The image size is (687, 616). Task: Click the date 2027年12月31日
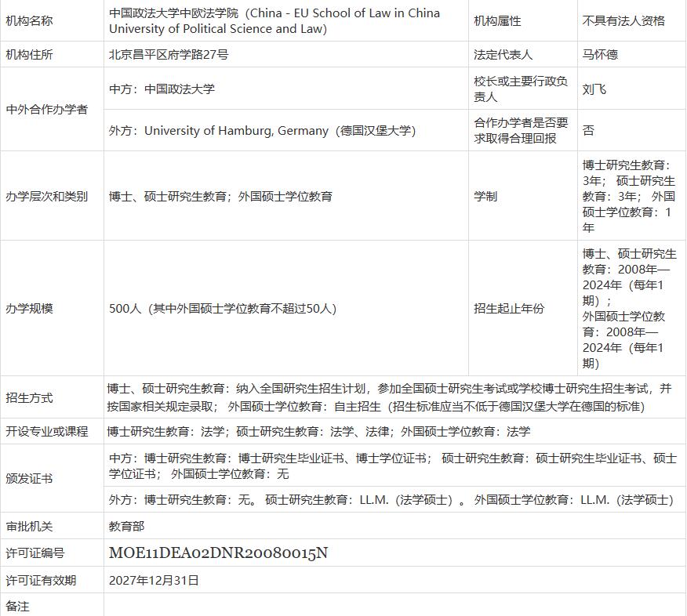click(154, 580)
